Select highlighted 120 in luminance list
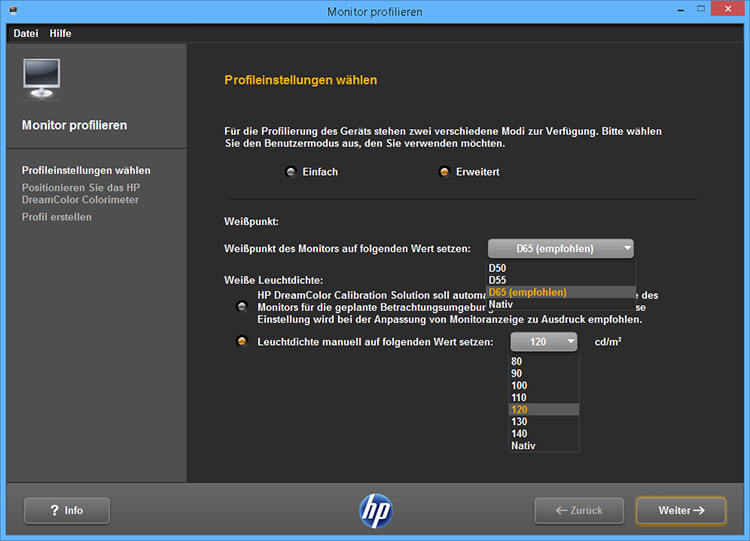The image size is (750, 541). [x=544, y=409]
